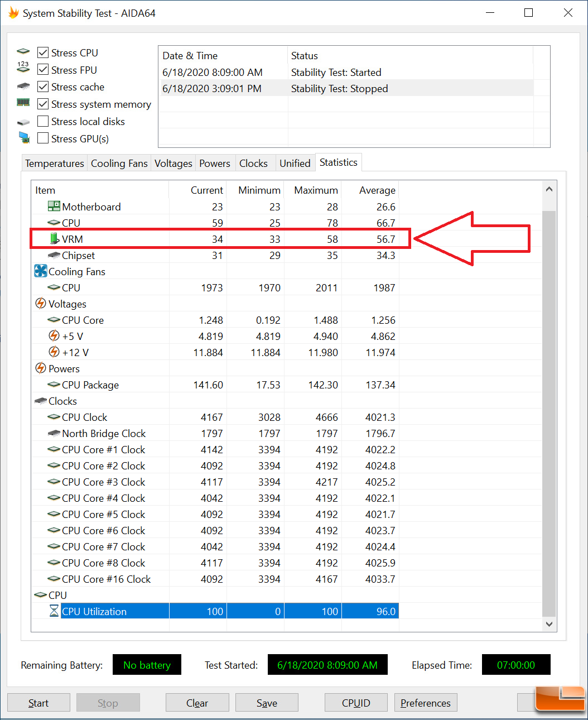Open the CPUID button

coord(356,703)
